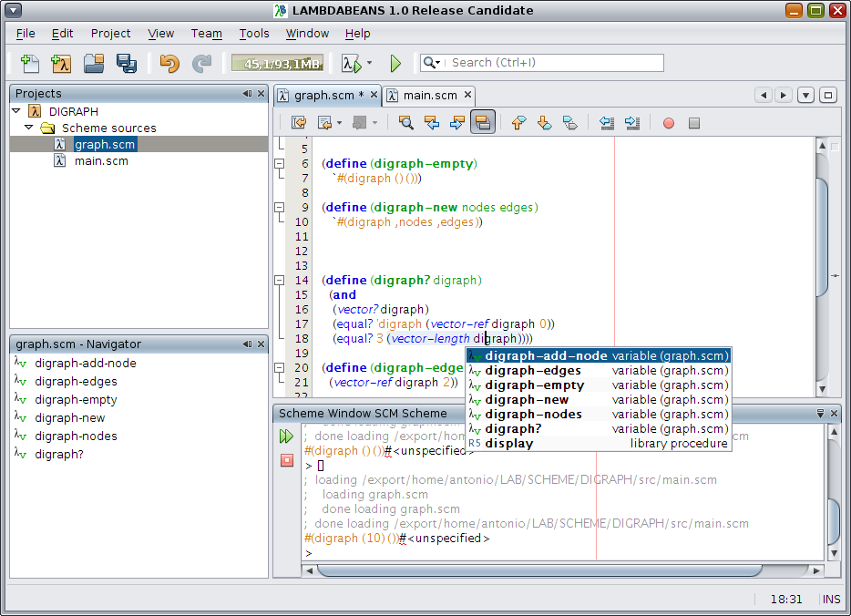Click Find Previous Occurrence icon
This screenshot has width=851, height=616.
tap(432, 123)
